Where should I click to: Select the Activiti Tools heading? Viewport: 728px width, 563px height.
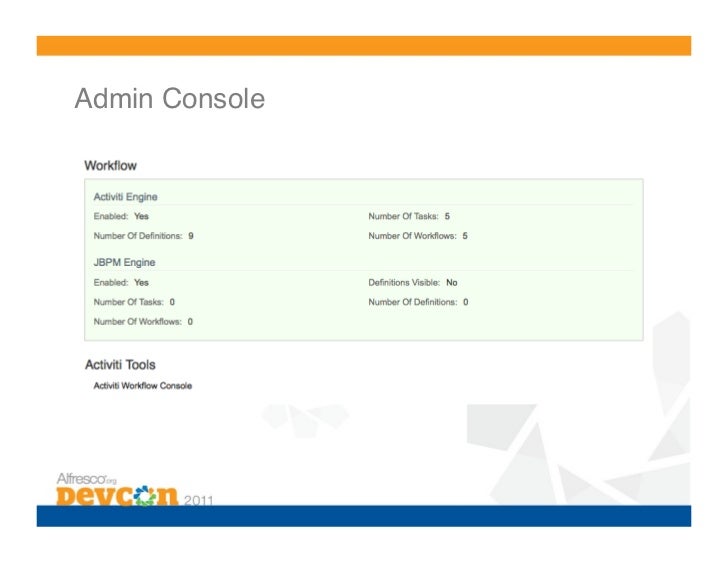coord(120,365)
